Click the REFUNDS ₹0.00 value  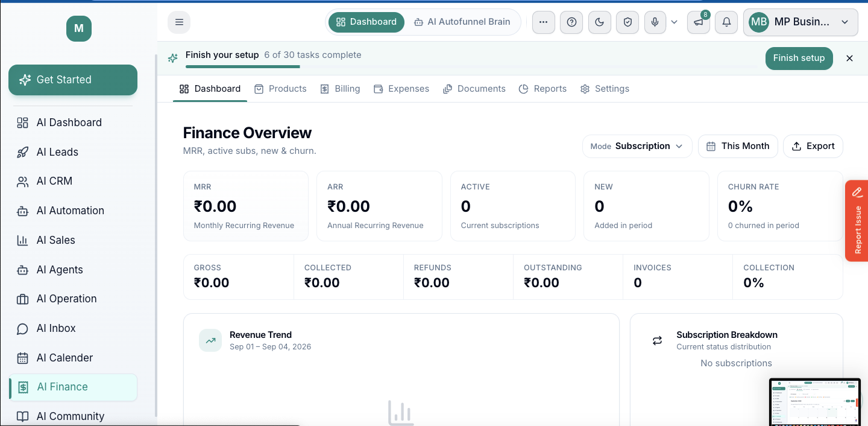(432, 283)
